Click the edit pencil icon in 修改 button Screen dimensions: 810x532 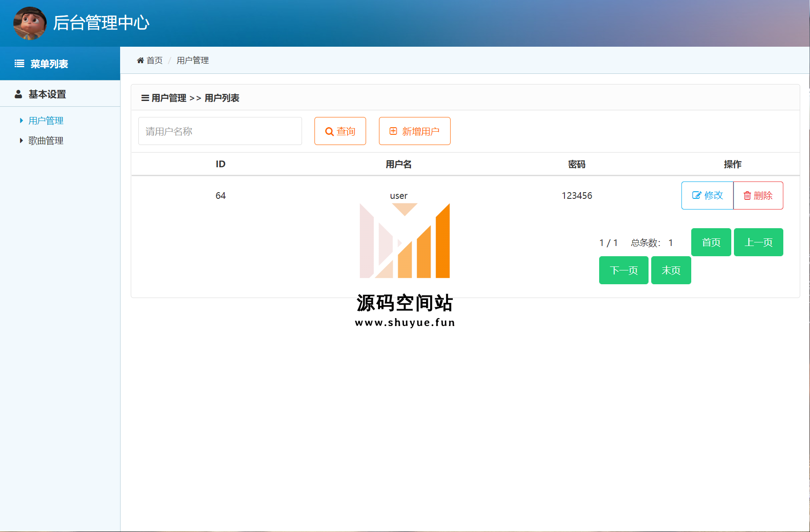click(697, 195)
